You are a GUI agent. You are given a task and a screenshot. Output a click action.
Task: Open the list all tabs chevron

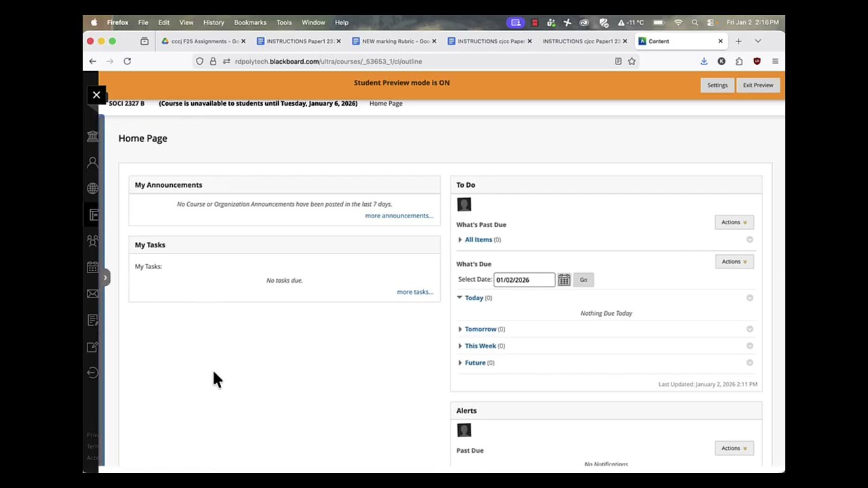coord(758,41)
